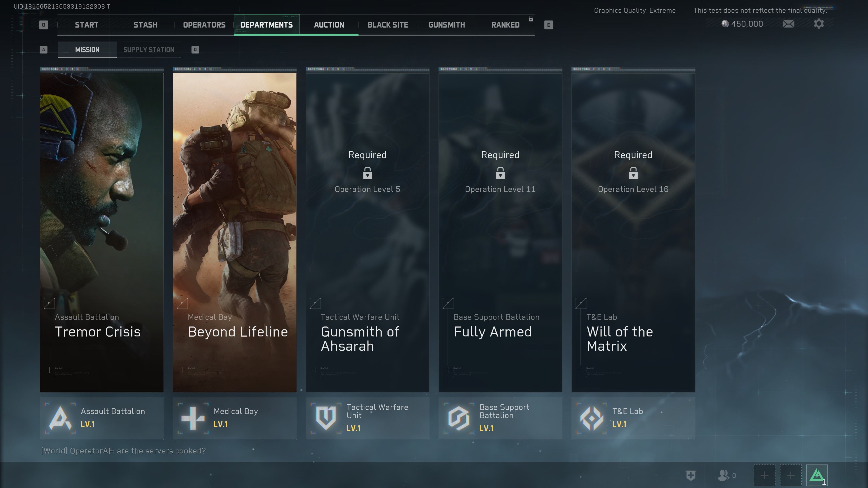868x488 pixels.
Task: Click the Base Support Battalion hexagon icon
Action: pyautogui.click(x=459, y=418)
